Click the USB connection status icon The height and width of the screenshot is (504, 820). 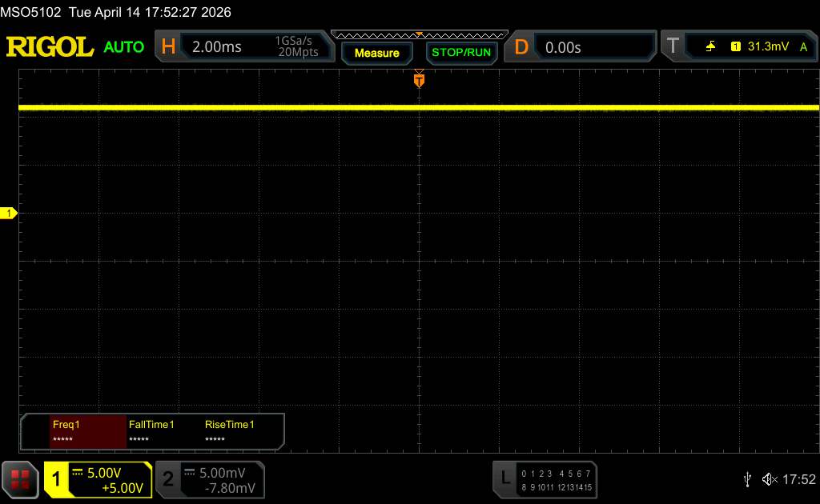click(747, 479)
